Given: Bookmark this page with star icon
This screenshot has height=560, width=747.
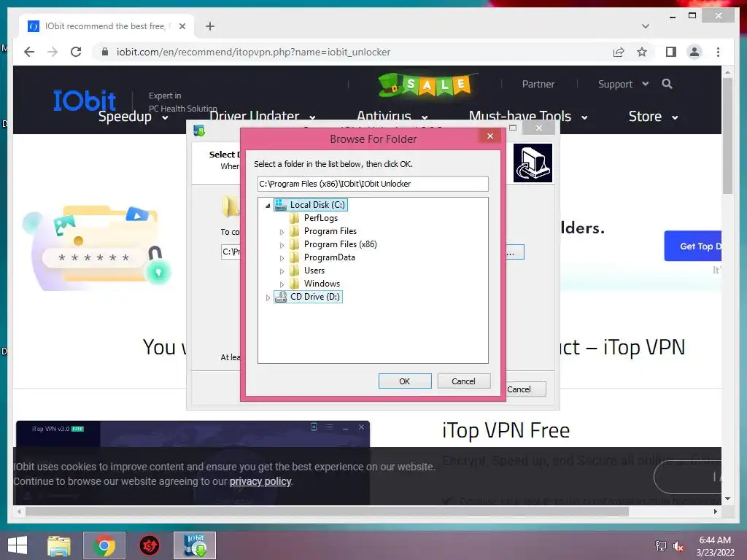Looking at the screenshot, I should 642,52.
